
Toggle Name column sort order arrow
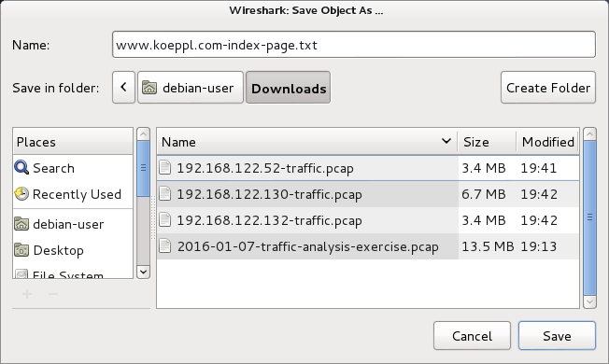pos(446,141)
